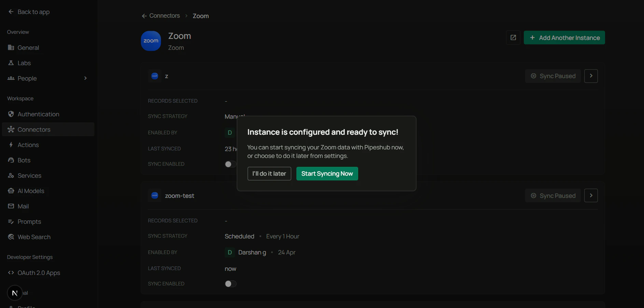Click the Zoom breadcrumb current page text
The width and height of the screenshot is (644, 308).
[x=201, y=16]
